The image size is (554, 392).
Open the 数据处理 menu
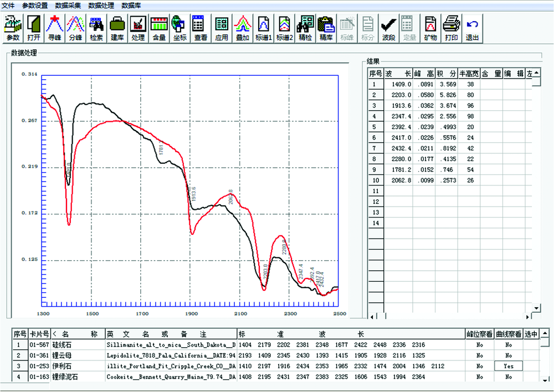101,6
